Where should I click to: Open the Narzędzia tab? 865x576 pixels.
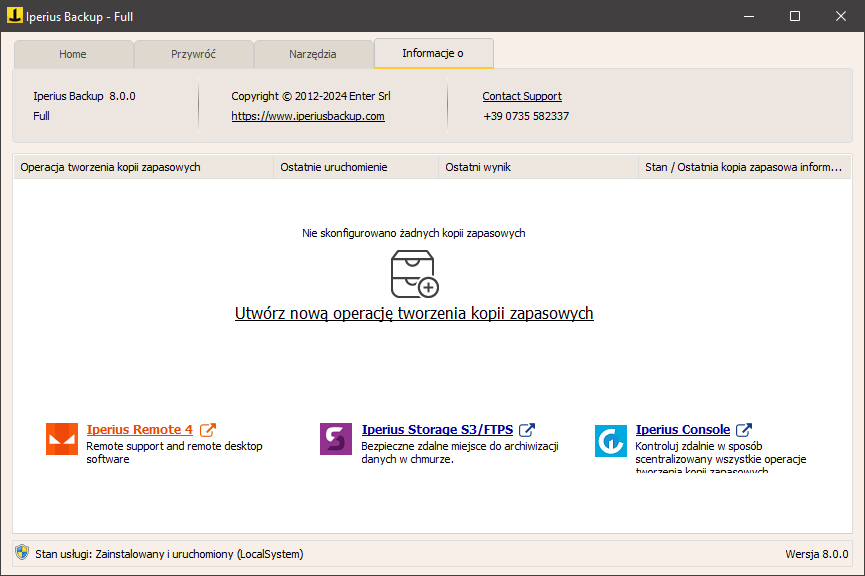point(313,54)
